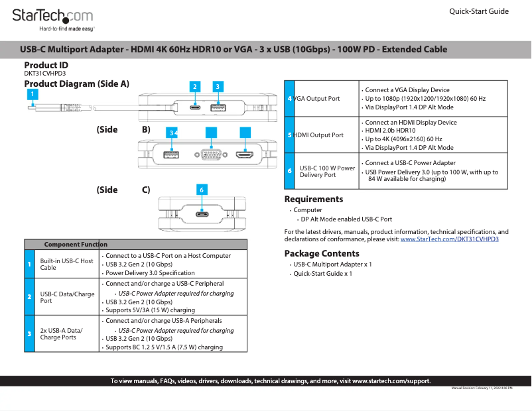
Task: Click the blank callout above the HDMI port
Action: click(x=245, y=133)
